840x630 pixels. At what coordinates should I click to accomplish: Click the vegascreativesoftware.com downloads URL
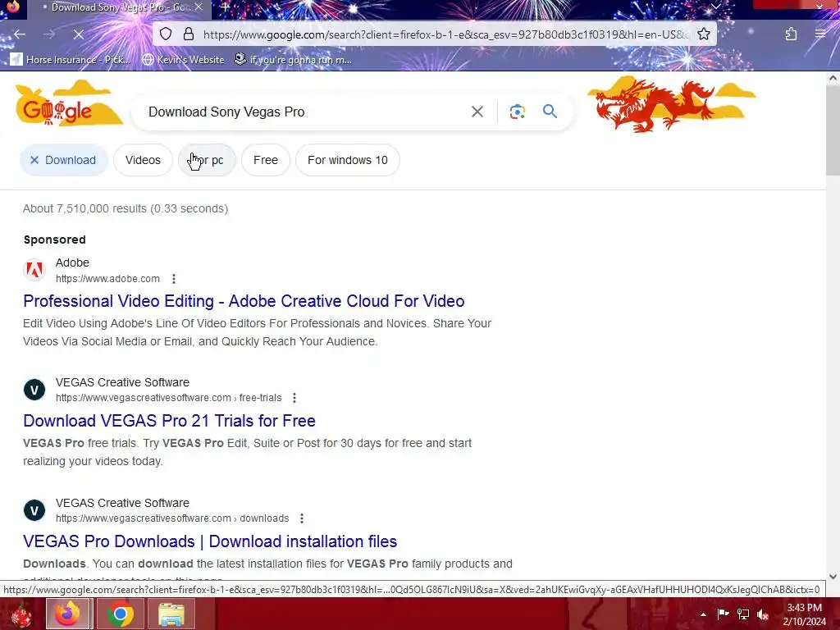point(172,518)
